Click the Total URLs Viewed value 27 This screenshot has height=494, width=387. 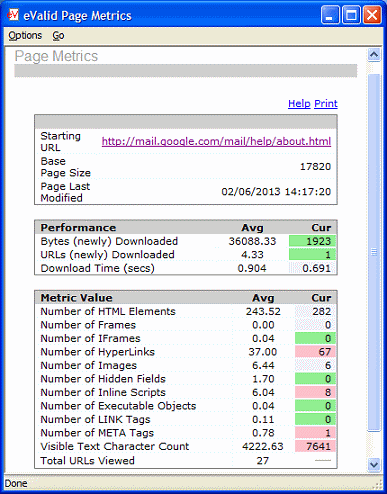pyautogui.click(x=263, y=460)
